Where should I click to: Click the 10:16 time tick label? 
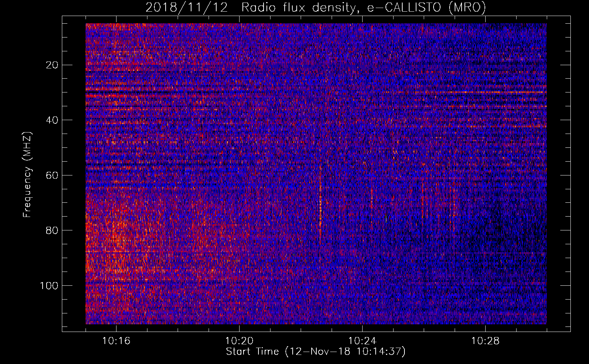(x=116, y=341)
